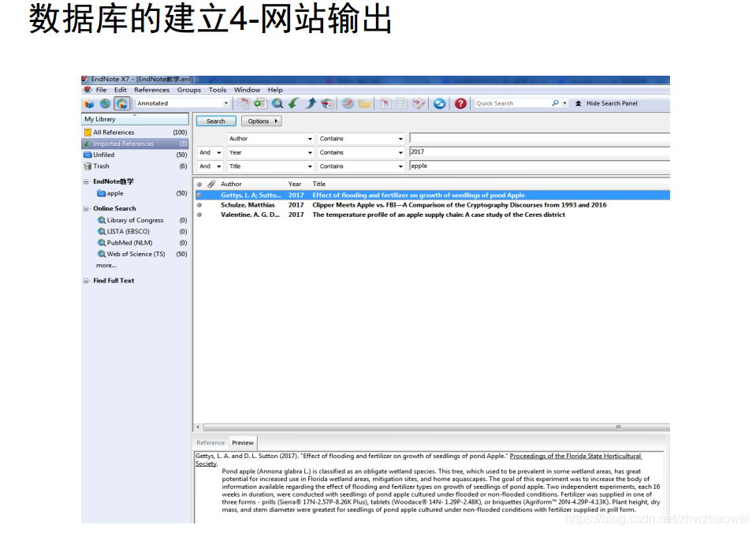Click the Search button

point(216,121)
